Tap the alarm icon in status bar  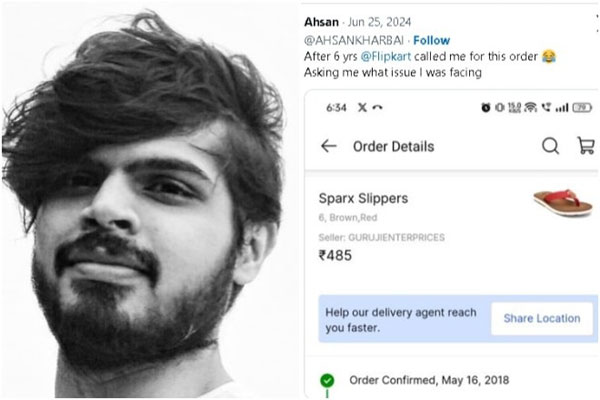485,107
